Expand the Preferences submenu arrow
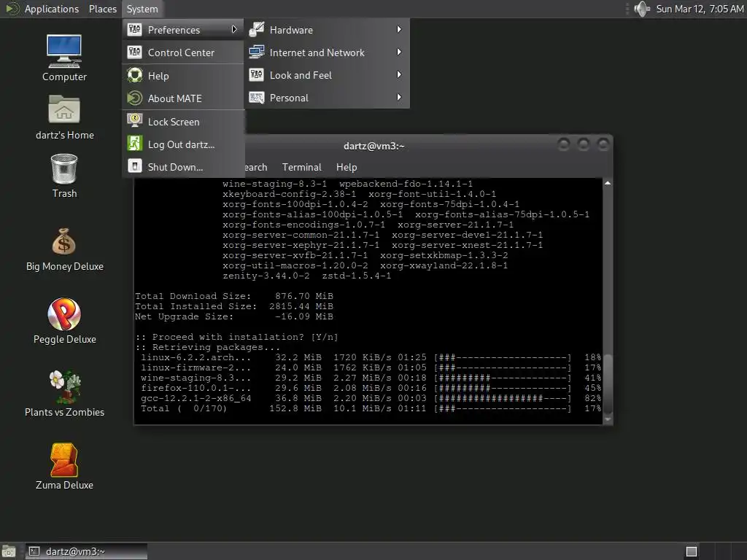Viewport: 747px width, 560px height. (234, 29)
